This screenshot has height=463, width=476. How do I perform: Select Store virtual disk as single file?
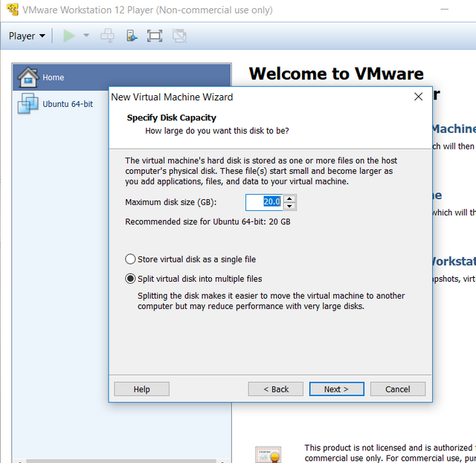[190, 259]
